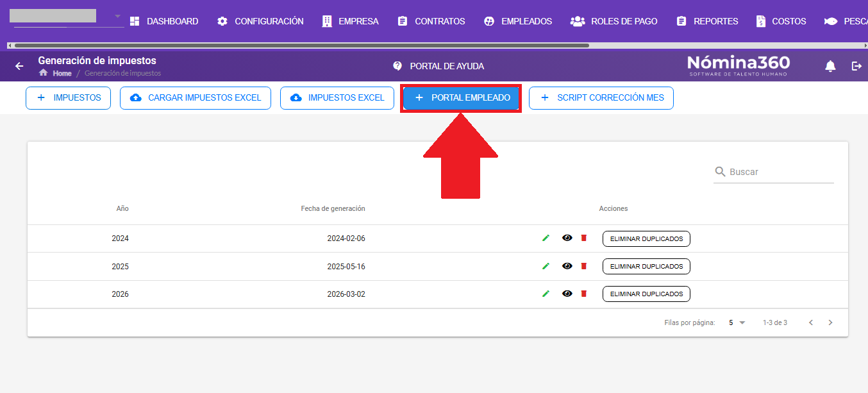Image resolution: width=868 pixels, height=393 pixels.
Task: Edit the 2026 row with pencil icon
Action: (x=546, y=294)
